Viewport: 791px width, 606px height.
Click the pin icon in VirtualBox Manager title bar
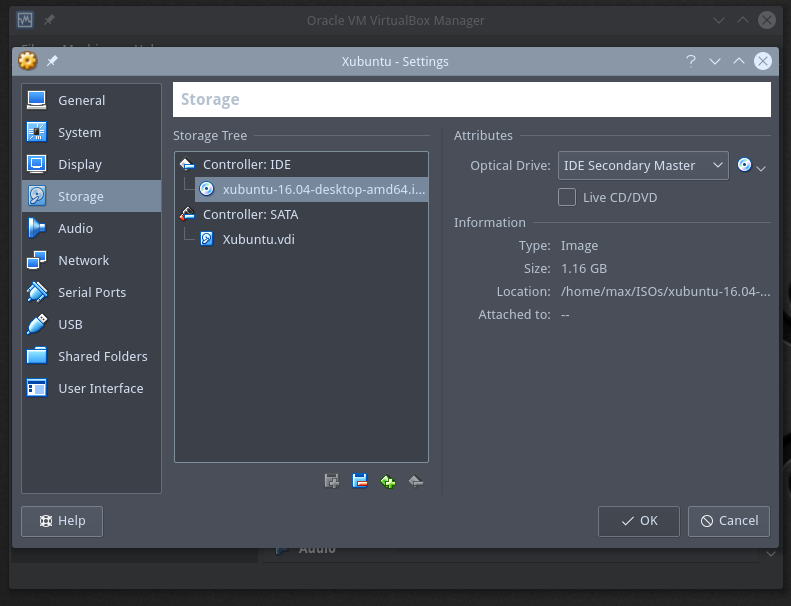point(49,20)
